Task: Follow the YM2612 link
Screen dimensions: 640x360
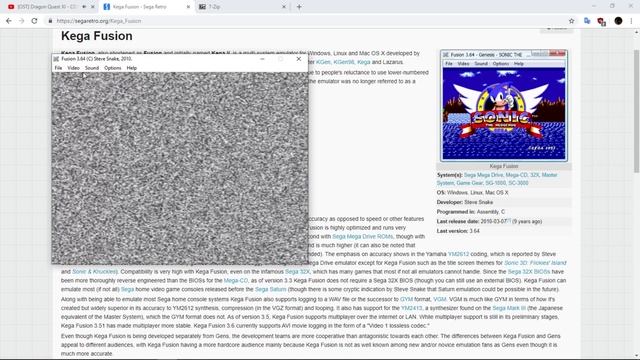Action: (x=458, y=254)
